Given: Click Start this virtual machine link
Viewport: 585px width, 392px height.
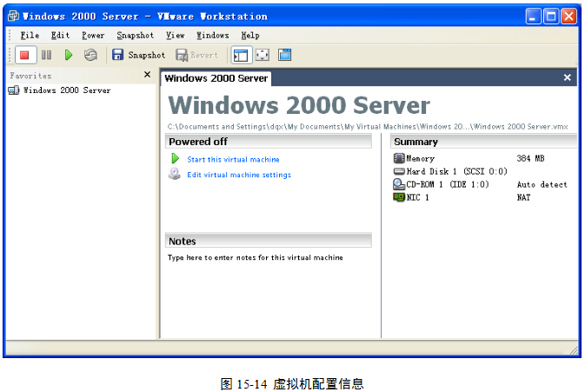Looking at the screenshot, I should coord(233,160).
